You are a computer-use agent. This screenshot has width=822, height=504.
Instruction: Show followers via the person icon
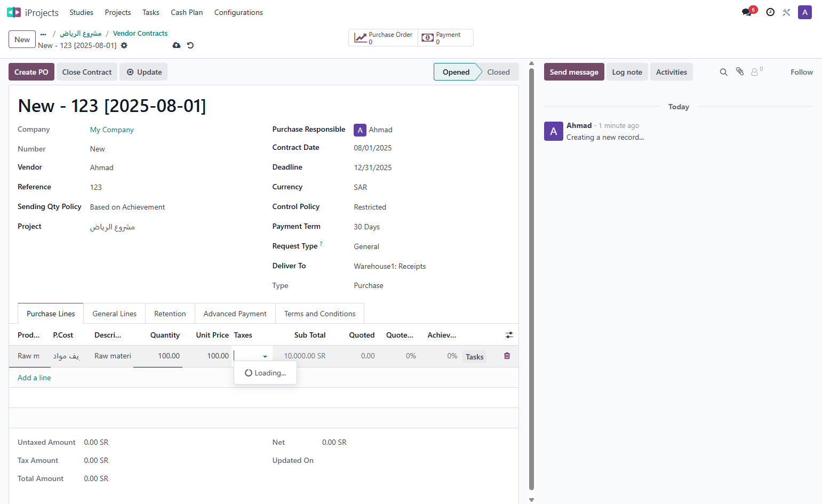tap(756, 71)
